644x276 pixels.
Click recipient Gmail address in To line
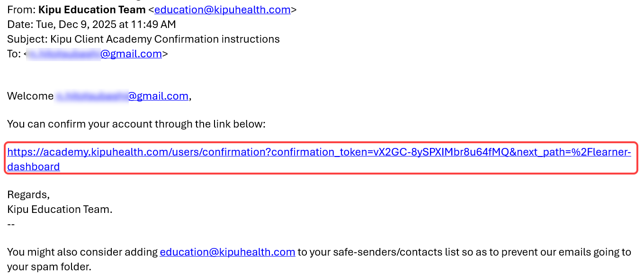tap(131, 54)
